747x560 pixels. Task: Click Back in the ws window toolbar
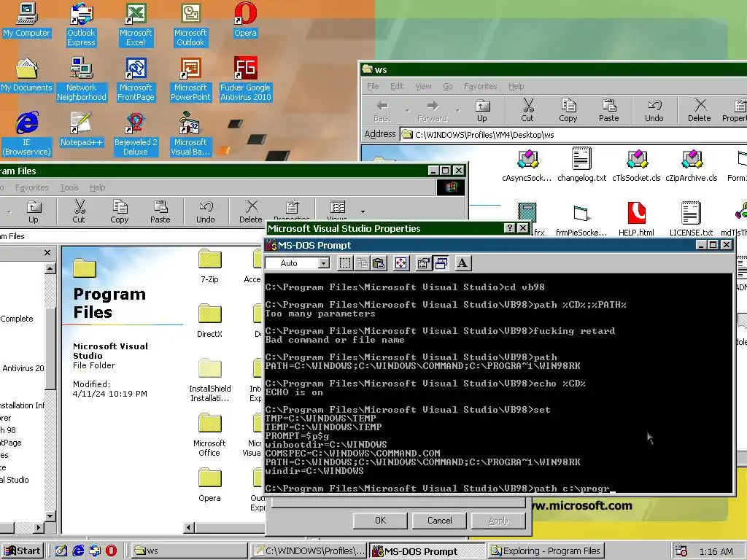click(382, 110)
